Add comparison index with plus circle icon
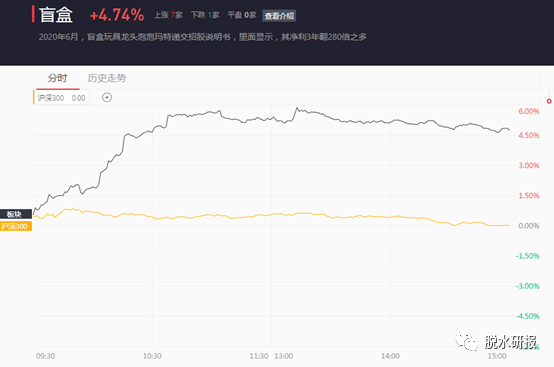The image size is (554, 367). (107, 97)
